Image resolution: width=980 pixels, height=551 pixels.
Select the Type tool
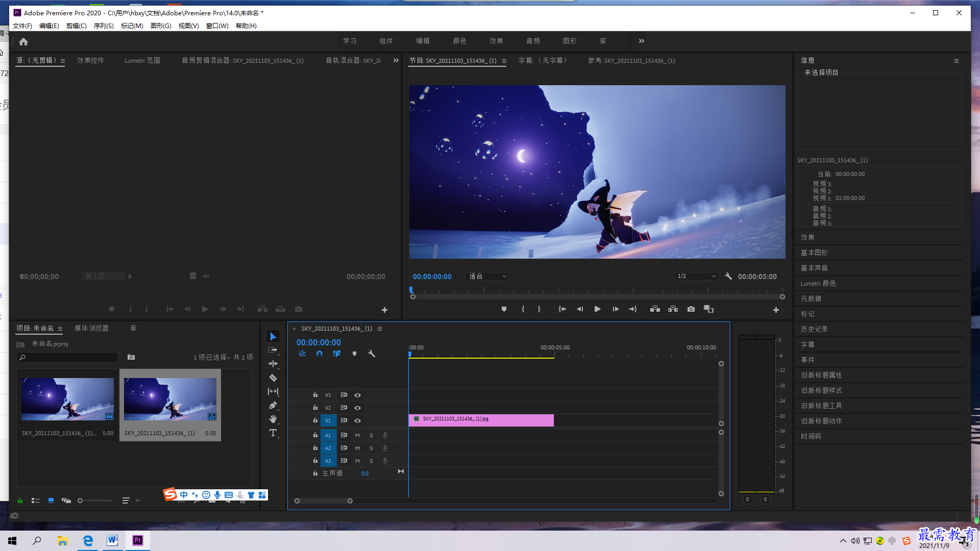pos(273,433)
